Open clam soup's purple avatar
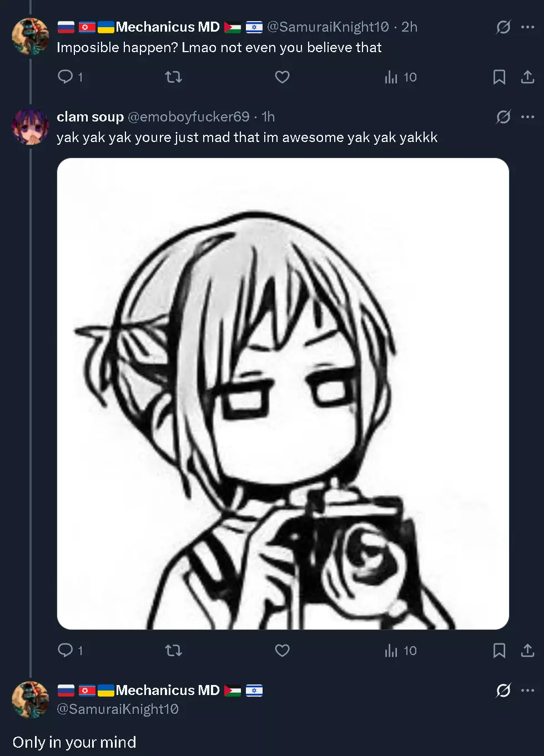This screenshot has height=756, width=544. [30, 126]
